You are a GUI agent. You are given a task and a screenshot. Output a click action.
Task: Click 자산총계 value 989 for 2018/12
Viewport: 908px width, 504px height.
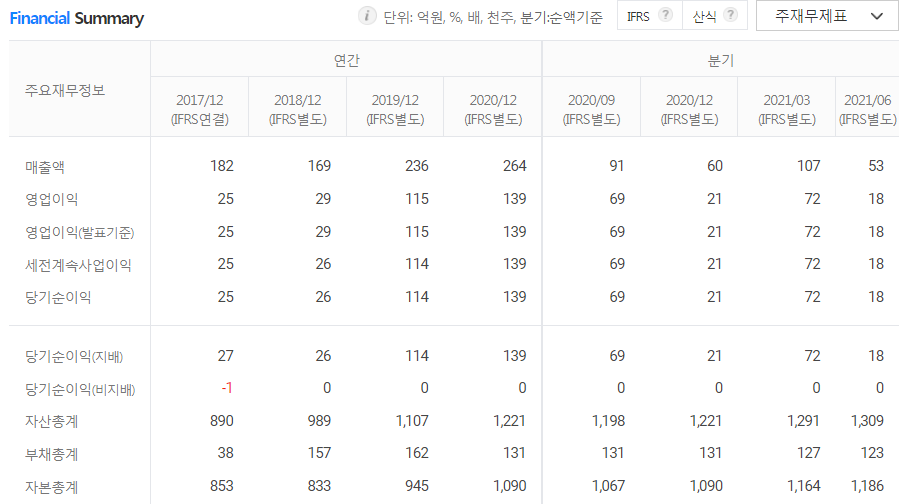point(319,421)
